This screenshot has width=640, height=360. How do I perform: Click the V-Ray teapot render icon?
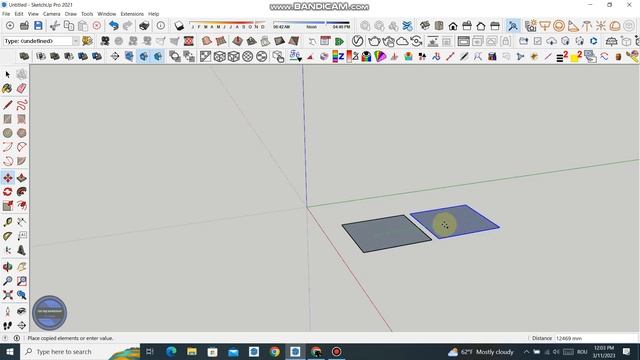point(374,41)
